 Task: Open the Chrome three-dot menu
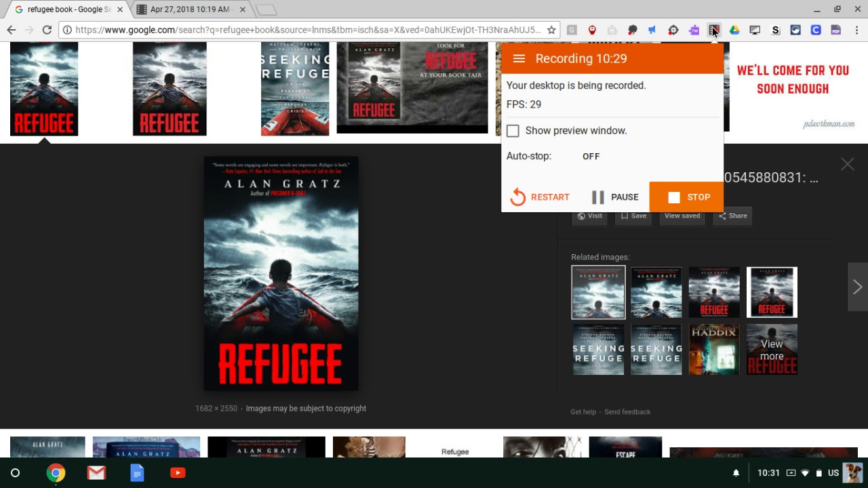pos(856,30)
